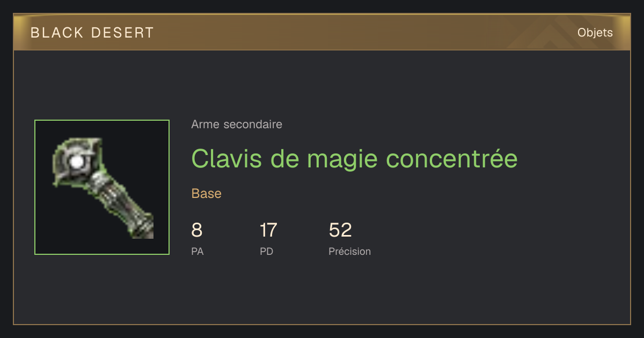
Task: Click the chevron emblem in the header banner
Action: [547, 34]
